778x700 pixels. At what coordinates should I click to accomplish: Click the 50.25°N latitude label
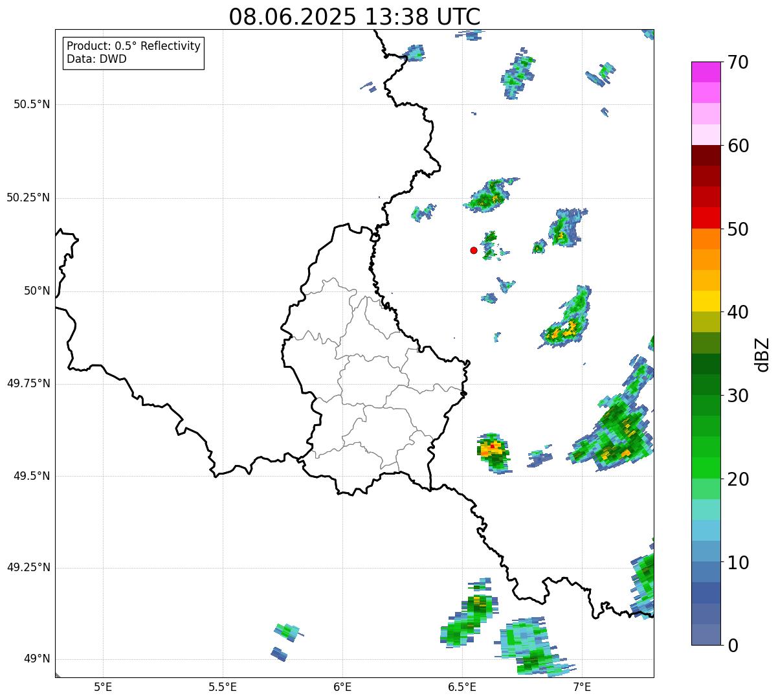coord(28,198)
